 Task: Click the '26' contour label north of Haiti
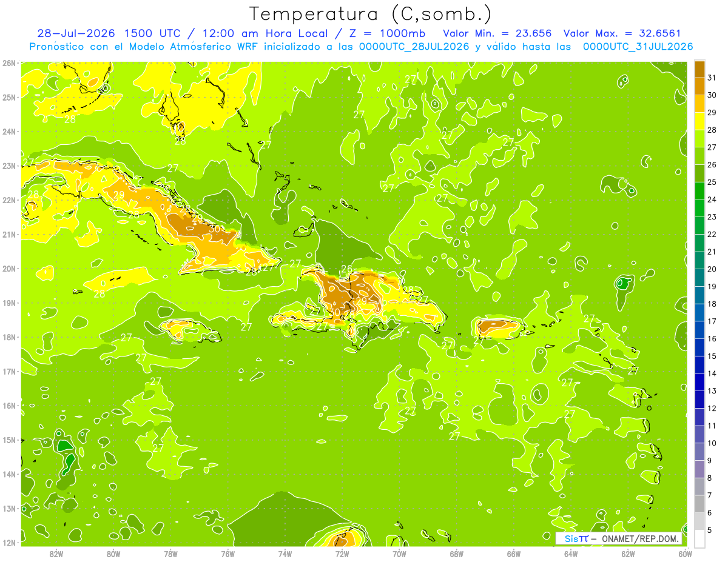[x=347, y=269]
